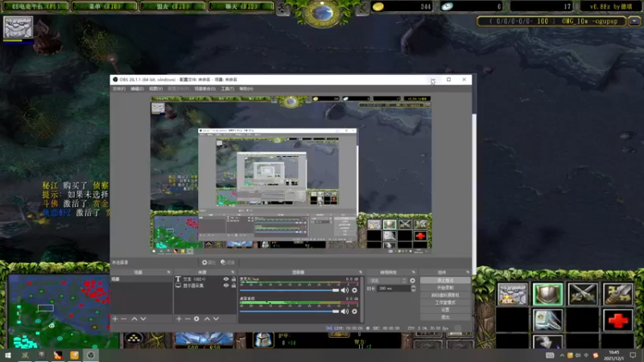
Task: Open source Properties button above panels
Action: click(x=208, y=263)
